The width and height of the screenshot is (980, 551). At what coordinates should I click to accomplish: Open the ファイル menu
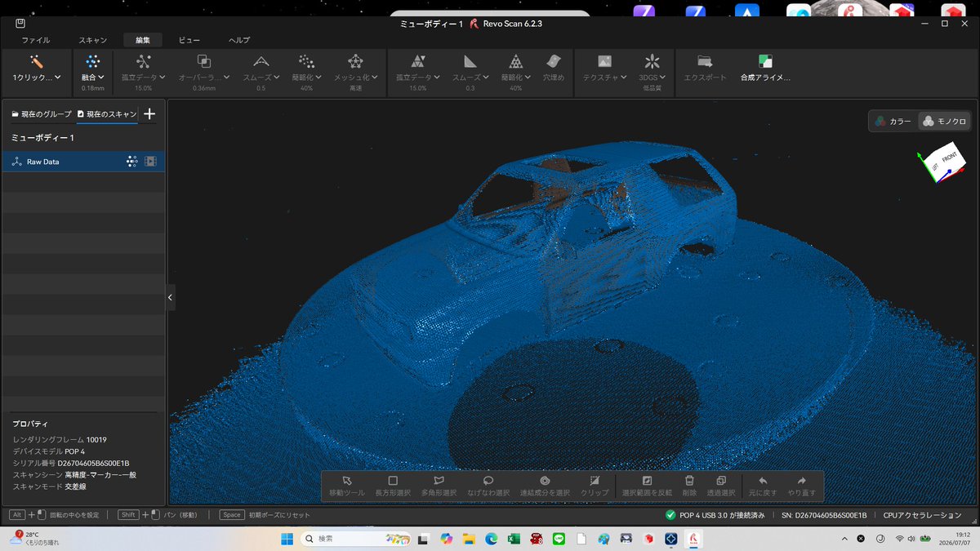click(35, 40)
